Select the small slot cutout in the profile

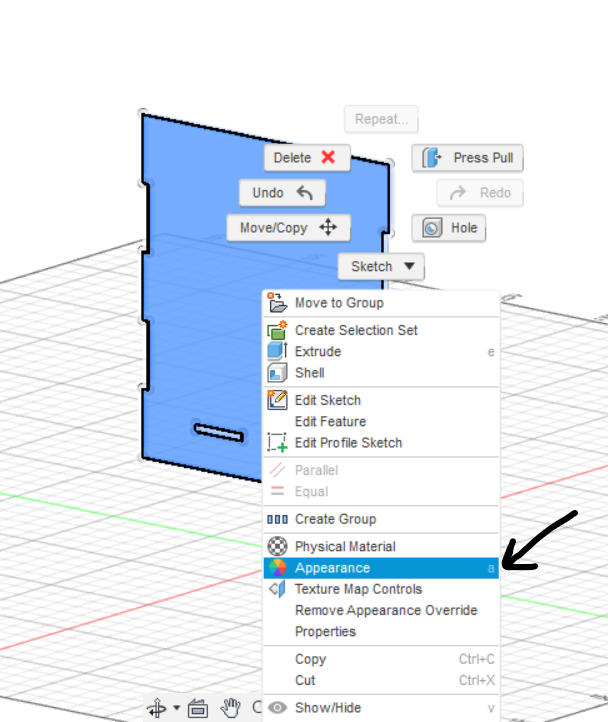[x=219, y=433]
